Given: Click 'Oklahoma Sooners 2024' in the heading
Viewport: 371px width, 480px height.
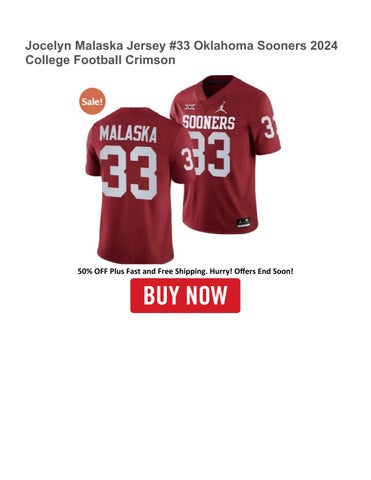Looking at the screenshot, I should point(266,45).
